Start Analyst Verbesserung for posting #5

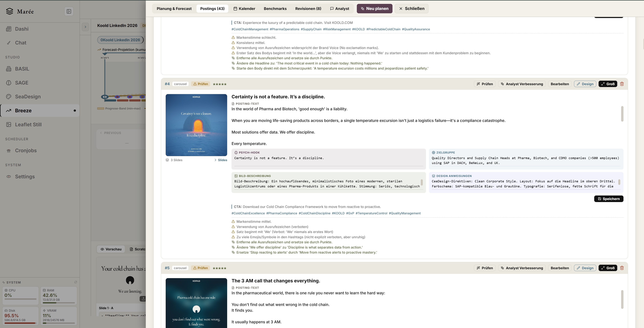pyautogui.click(x=522, y=268)
